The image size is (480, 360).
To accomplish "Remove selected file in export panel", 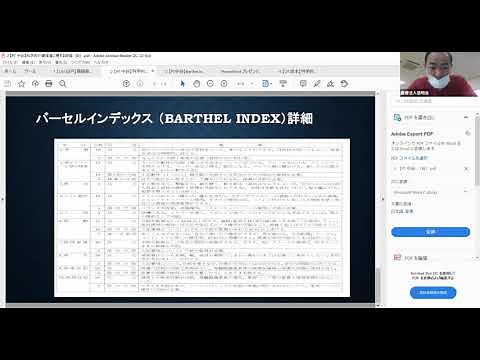I will 466,169.
